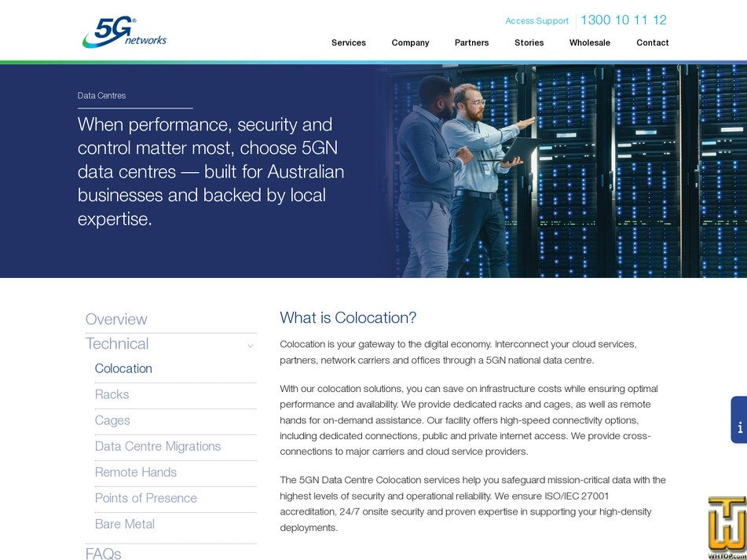Open the Stories menu
The image size is (747, 560).
[x=529, y=43]
